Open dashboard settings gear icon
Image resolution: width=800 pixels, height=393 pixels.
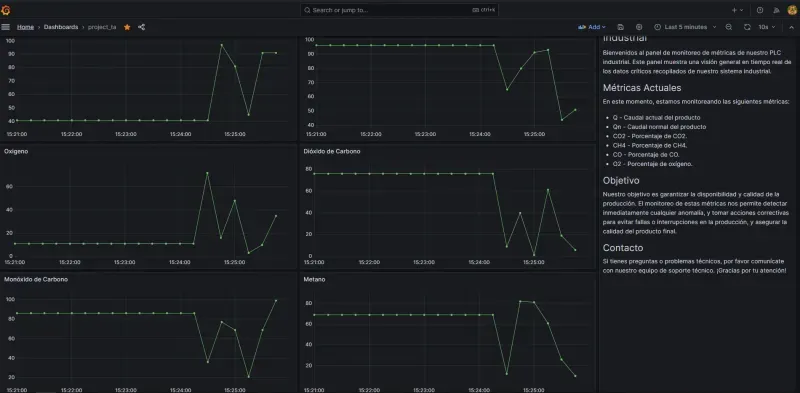pos(639,27)
